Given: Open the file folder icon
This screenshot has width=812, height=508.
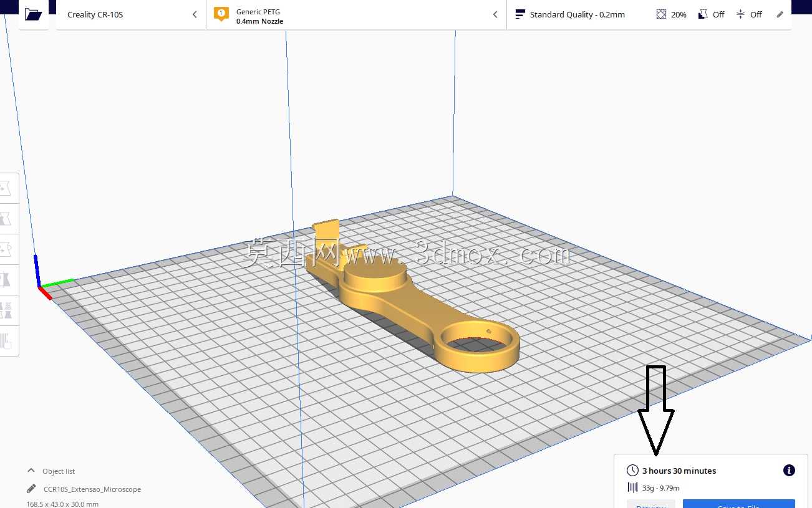Looking at the screenshot, I should (x=33, y=14).
